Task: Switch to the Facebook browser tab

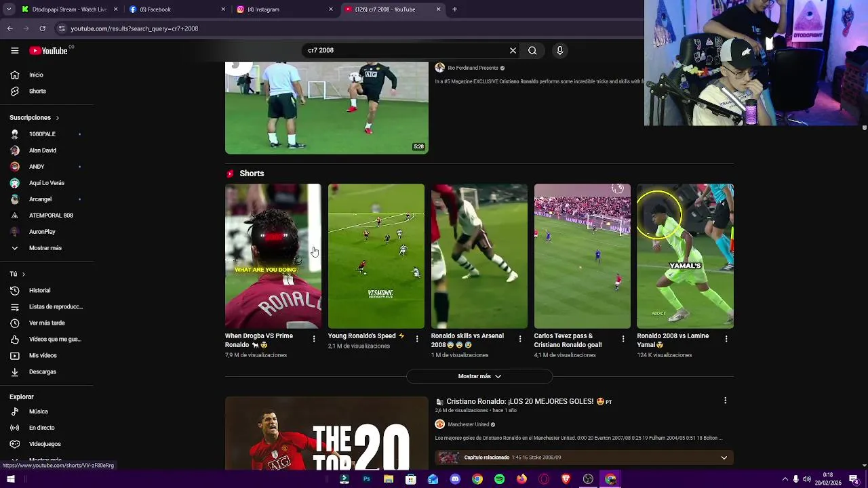Action: [176, 9]
